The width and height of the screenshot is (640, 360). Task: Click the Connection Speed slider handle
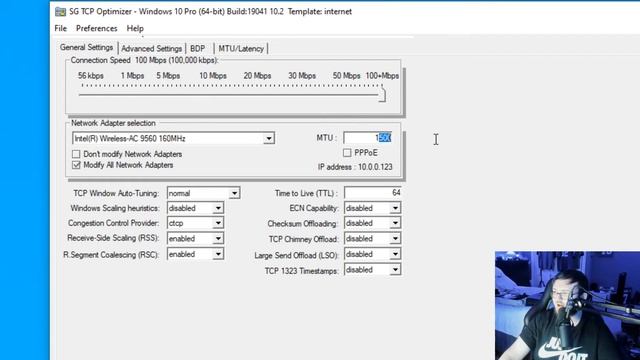pos(382,95)
